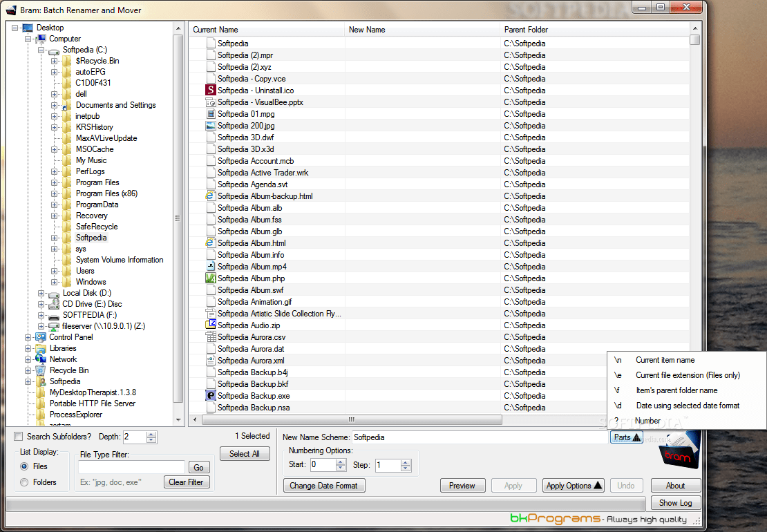Click the New Name Scheme text field
Viewport: 767px width, 532px height.
(x=480, y=437)
